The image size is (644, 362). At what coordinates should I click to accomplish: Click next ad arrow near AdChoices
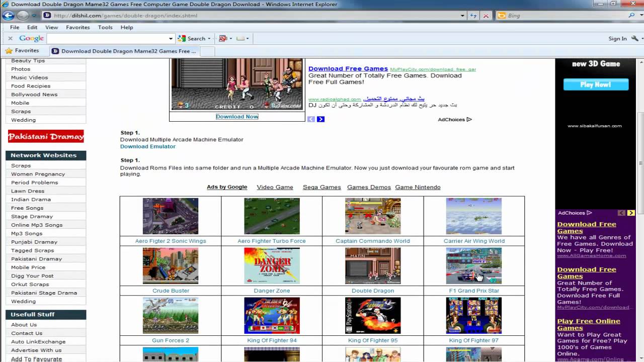tap(320, 119)
